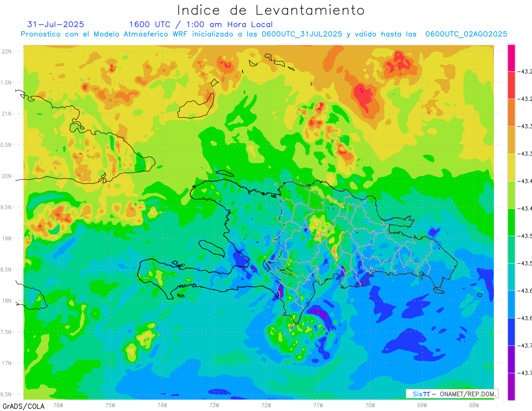Click the dark blue legend swatch
This screenshot has height=411, width=532.
[511, 332]
